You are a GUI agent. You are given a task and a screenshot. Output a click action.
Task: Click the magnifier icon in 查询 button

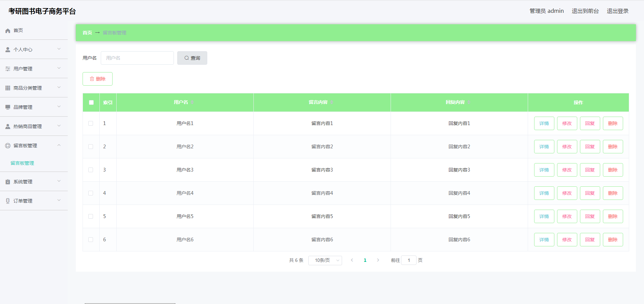186,58
